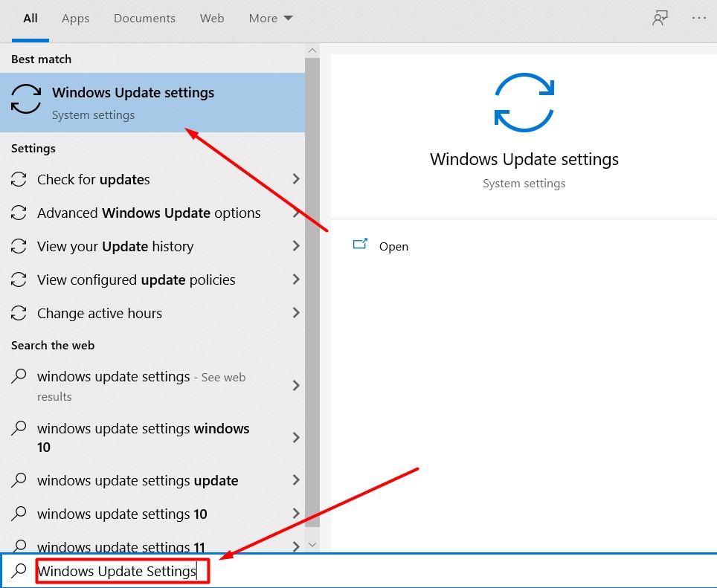Screen dimensions: 717x588
Task: Switch to the Apps tab
Action: coord(75,19)
